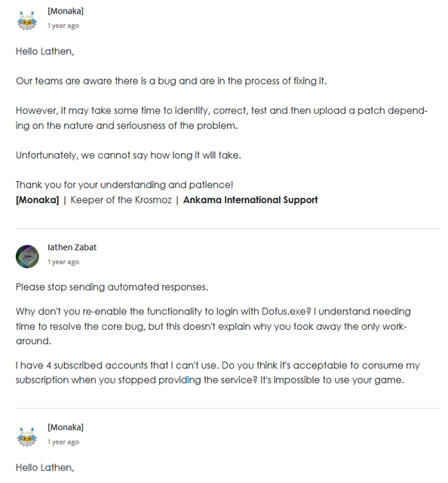Click the 'Thank you for your understanding and patience!' line
448x483 pixels.
124,185
